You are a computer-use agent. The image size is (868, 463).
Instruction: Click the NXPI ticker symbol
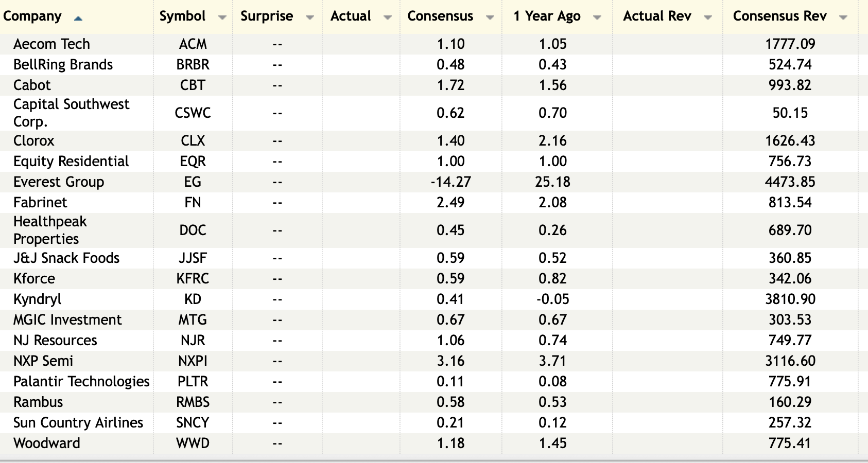[x=193, y=361]
